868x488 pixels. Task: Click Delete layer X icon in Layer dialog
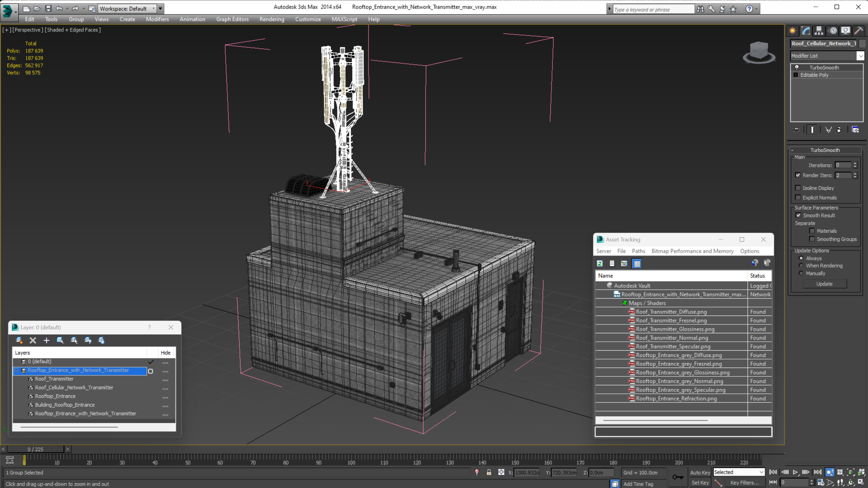[x=33, y=340]
